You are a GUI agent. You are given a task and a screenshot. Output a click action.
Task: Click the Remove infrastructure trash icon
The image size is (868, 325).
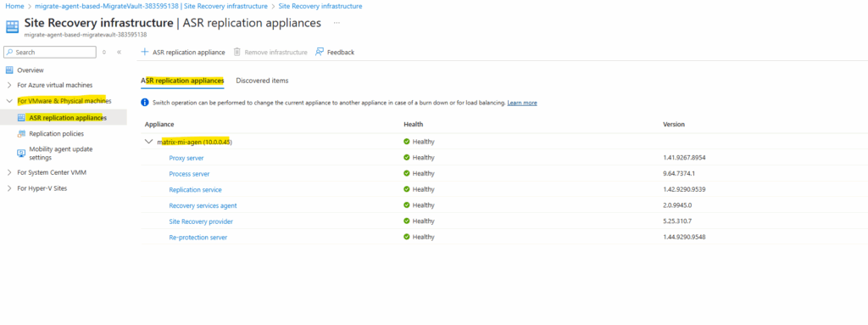tap(237, 52)
